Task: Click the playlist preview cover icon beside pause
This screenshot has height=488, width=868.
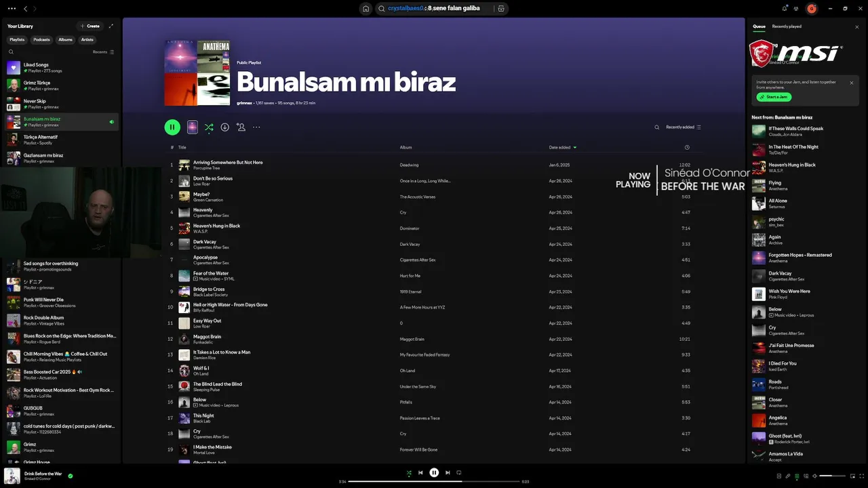Action: point(193,127)
